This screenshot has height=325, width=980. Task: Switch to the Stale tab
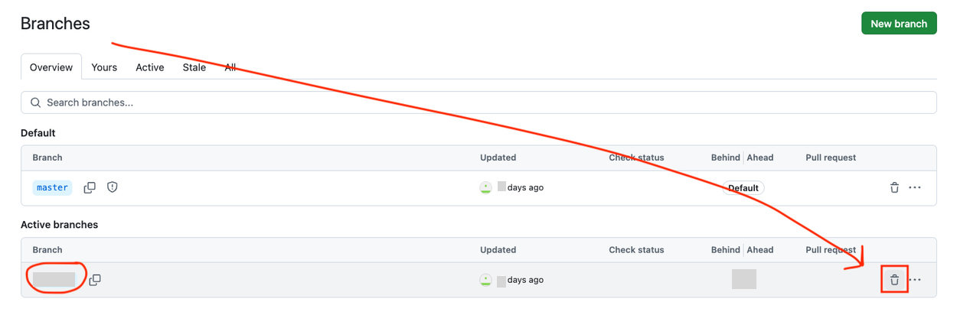(194, 67)
